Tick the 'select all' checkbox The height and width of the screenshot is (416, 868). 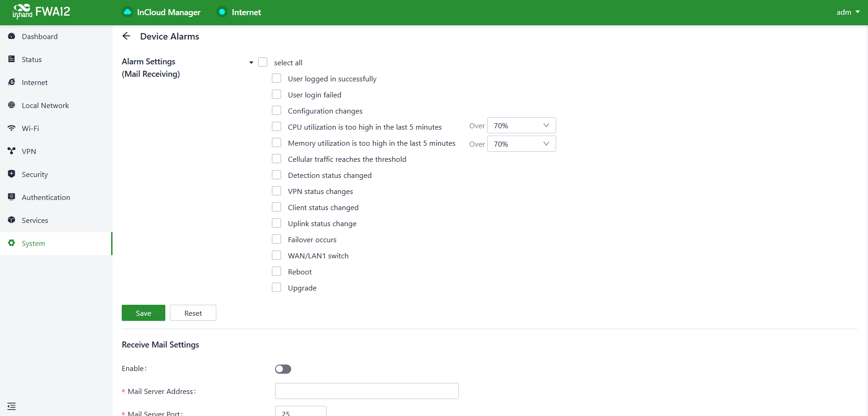pos(263,63)
